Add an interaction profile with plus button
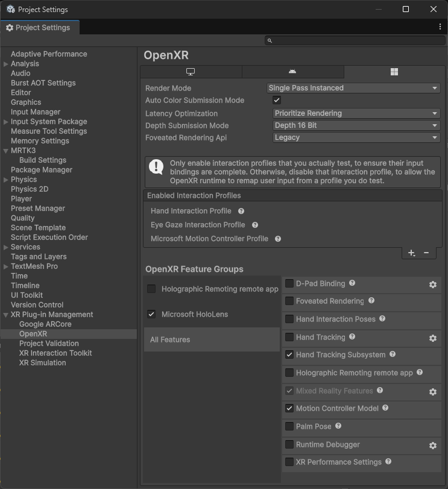The width and height of the screenshot is (448, 489). coord(411,253)
